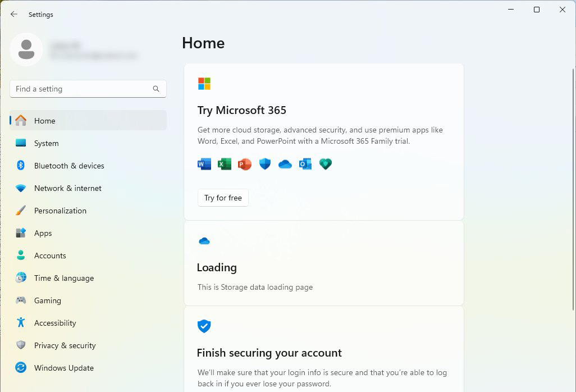Click the Try Microsoft 365 heading
This screenshot has width=576, height=392.
pos(242,110)
